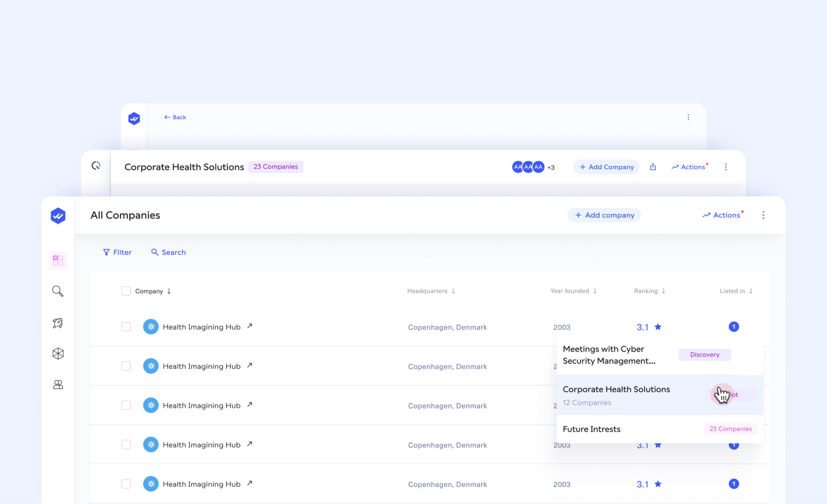Viewport: 827px width, 504px height.
Task: Click share icon beside Add Company
Action: coord(653,167)
